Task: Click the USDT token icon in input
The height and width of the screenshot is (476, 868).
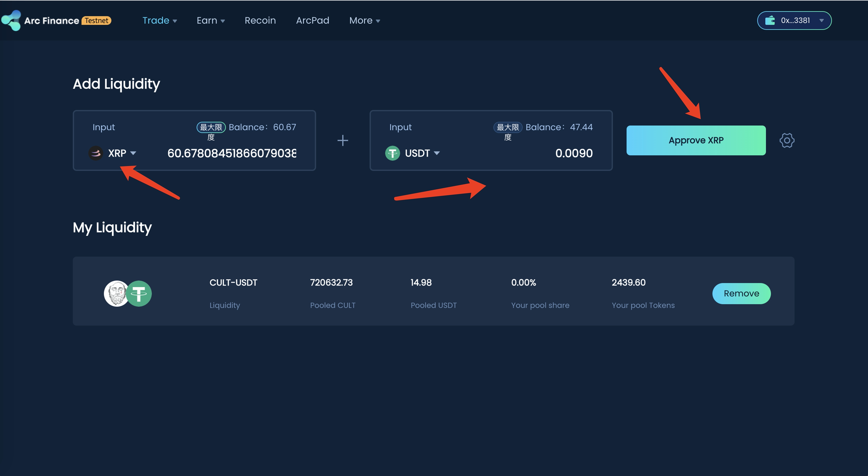Action: tap(392, 153)
